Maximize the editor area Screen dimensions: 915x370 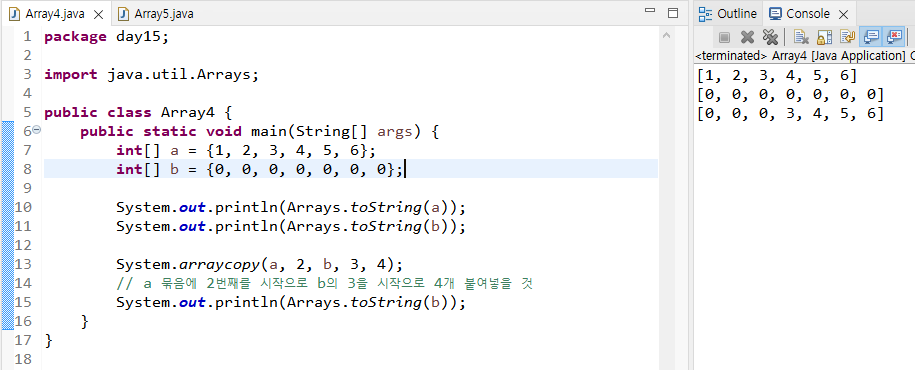pyautogui.click(x=672, y=13)
